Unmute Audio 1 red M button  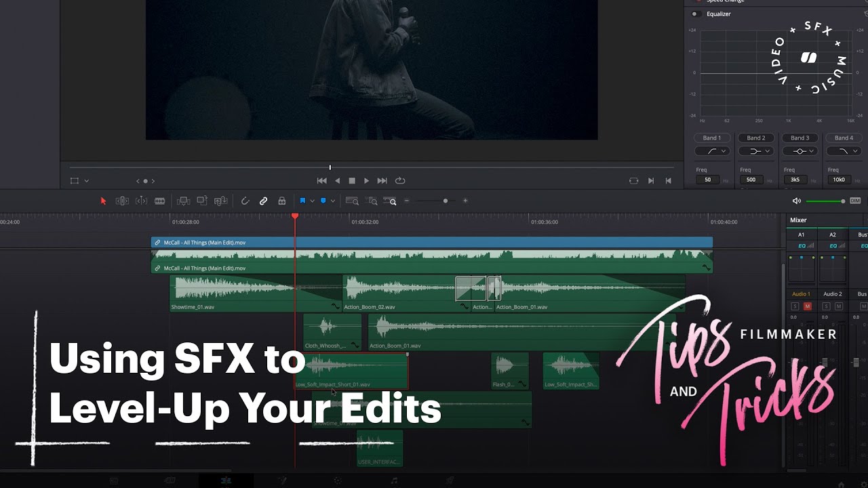click(x=807, y=306)
